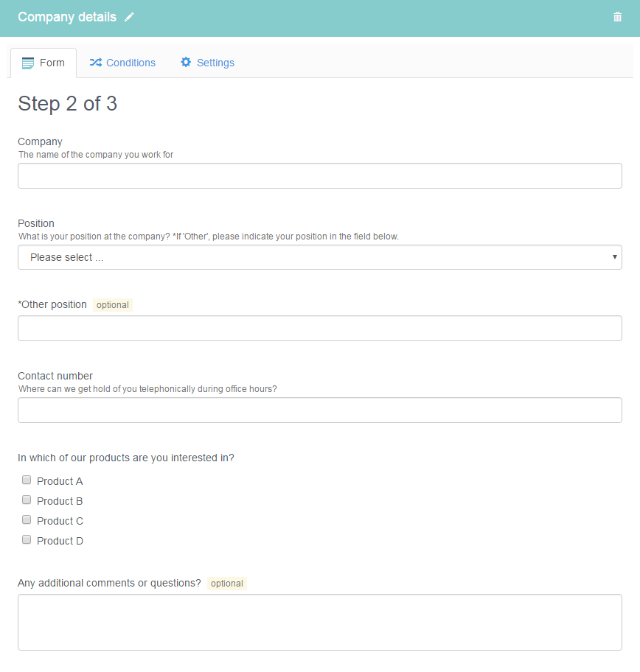Screen dimensions: 640x672
Task: Click the additional comments text area
Action: pyautogui.click(x=320, y=623)
